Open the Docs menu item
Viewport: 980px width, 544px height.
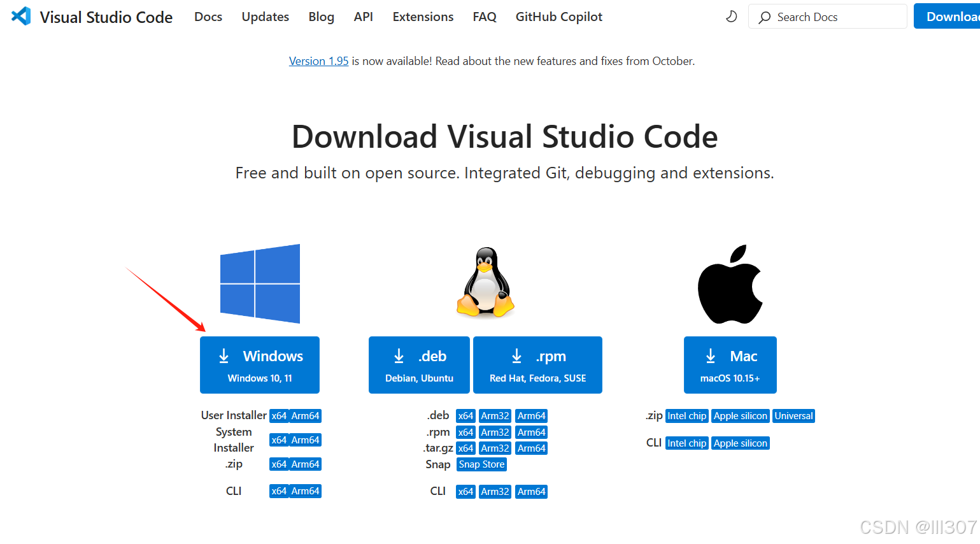[x=208, y=17]
